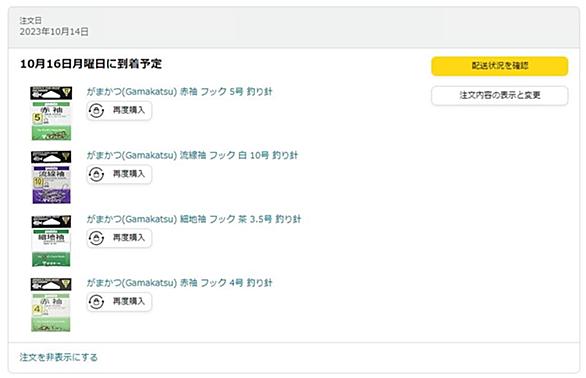Click reorder icon for 細地袖 茶 3.5号 hook
Viewport: 586px width, 378px height.
pos(96,238)
